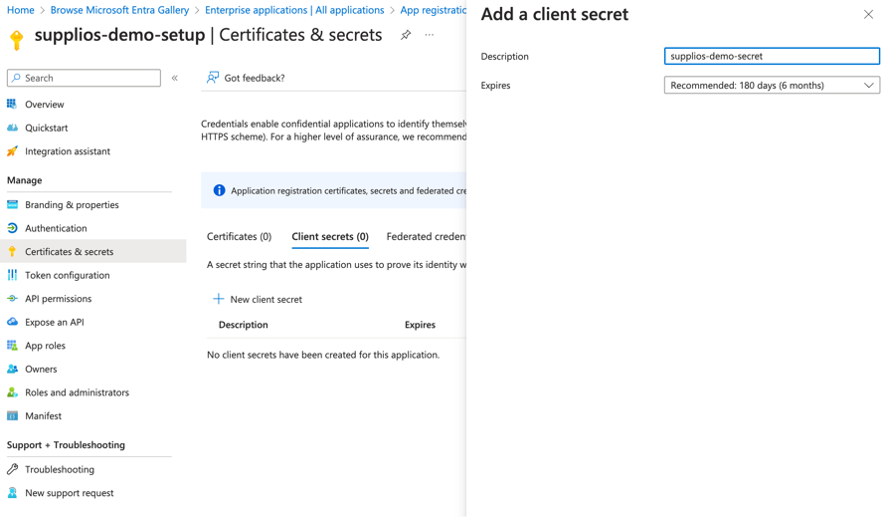Switch to the Certificates (0) tab
The width and height of the screenshot is (892, 519).
click(x=239, y=236)
